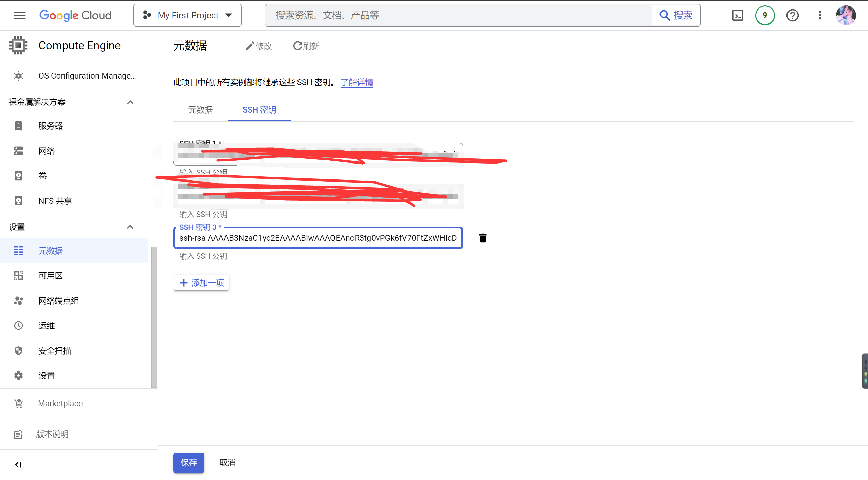Collapse the 裸金属解决方案 section

pyautogui.click(x=130, y=102)
